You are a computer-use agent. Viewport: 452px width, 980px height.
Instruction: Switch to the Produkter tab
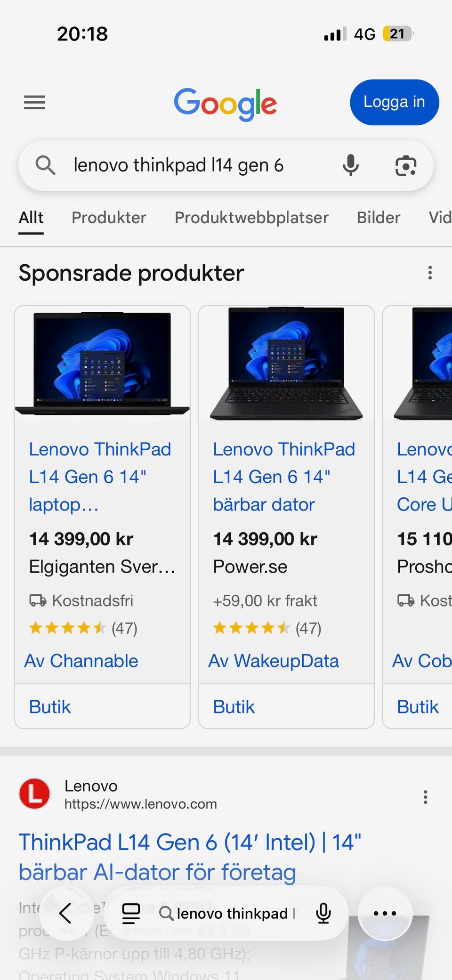pos(109,218)
